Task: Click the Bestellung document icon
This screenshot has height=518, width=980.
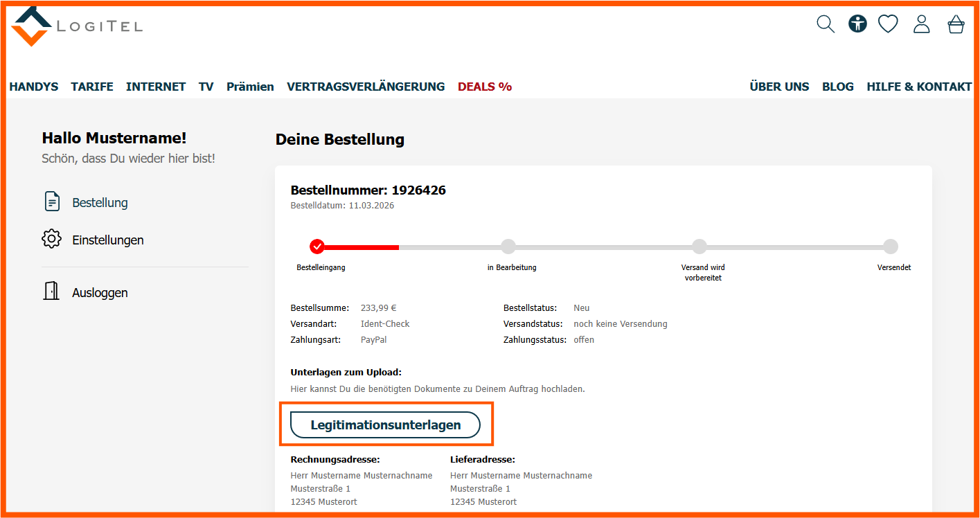Action: coord(52,202)
